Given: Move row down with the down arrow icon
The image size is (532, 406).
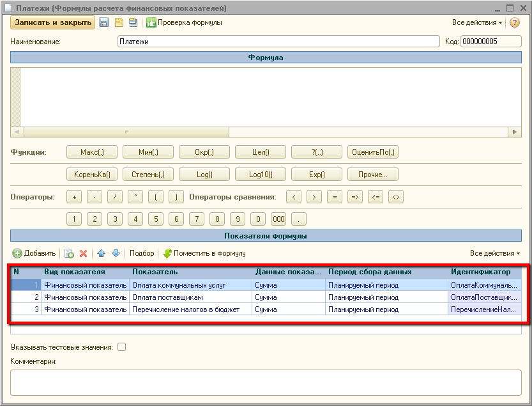Looking at the screenshot, I should pyautogui.click(x=116, y=253).
